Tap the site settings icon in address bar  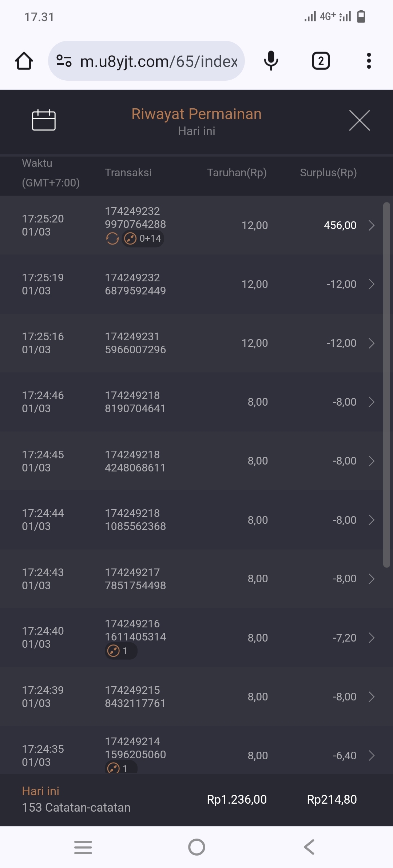pos(64,61)
